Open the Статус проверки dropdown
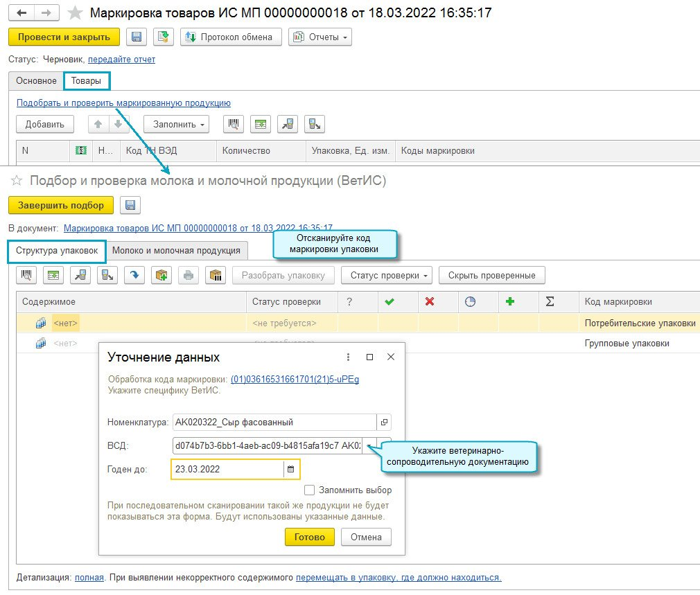 click(x=386, y=275)
